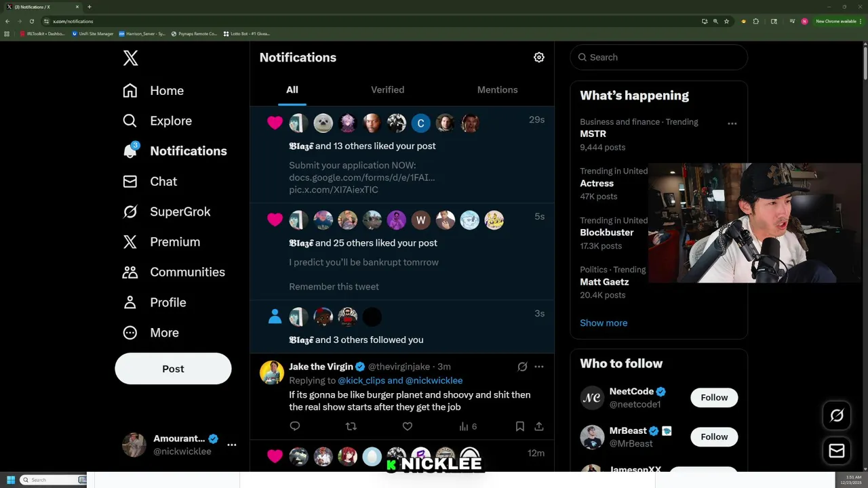Open MrBeast's profile avatar
Viewport: 868px width, 488px height.
(592, 437)
